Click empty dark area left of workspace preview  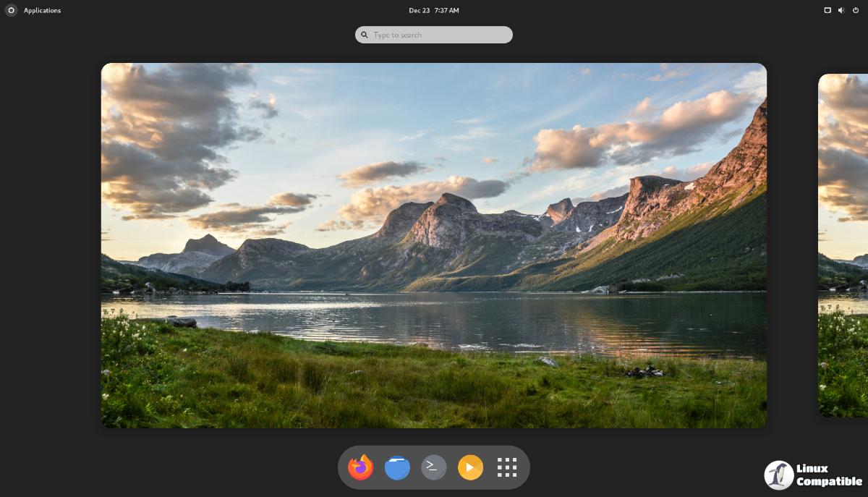pos(49,246)
